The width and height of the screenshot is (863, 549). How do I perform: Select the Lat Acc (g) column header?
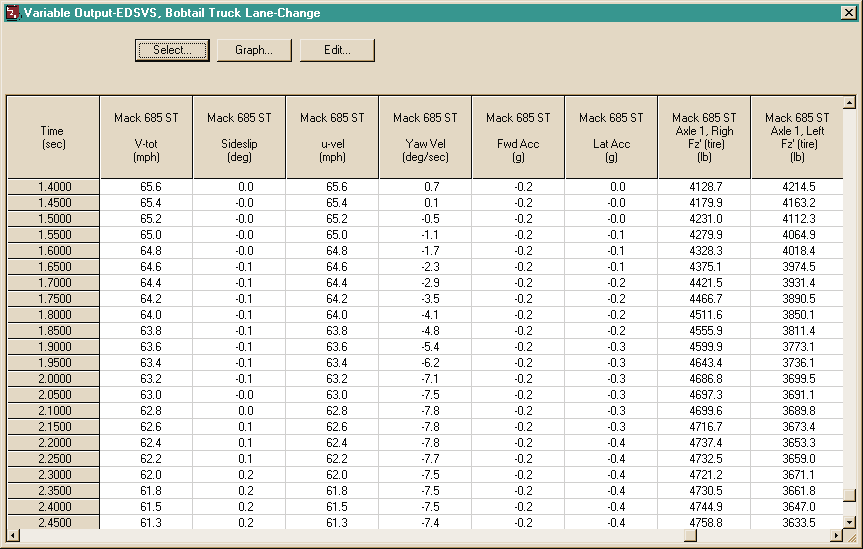pos(611,137)
